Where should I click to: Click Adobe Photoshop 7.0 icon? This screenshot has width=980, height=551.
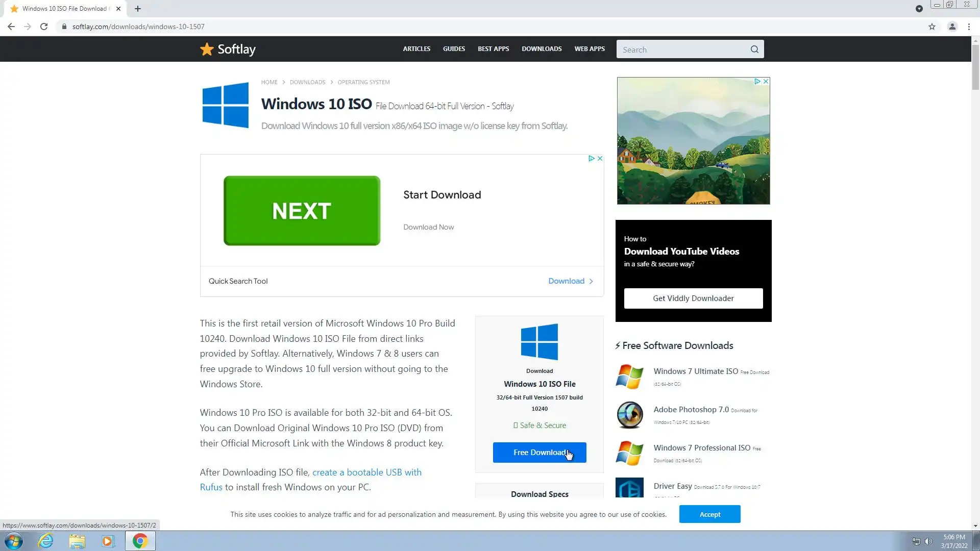pyautogui.click(x=629, y=415)
